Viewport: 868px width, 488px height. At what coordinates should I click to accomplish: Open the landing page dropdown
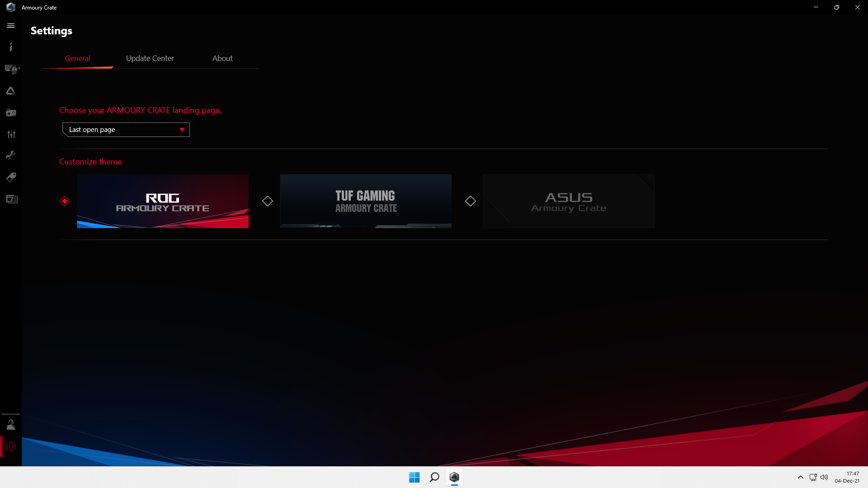pos(126,130)
